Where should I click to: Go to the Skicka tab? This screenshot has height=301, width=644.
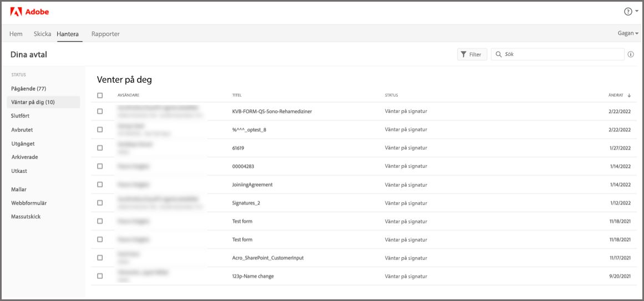pyautogui.click(x=42, y=34)
